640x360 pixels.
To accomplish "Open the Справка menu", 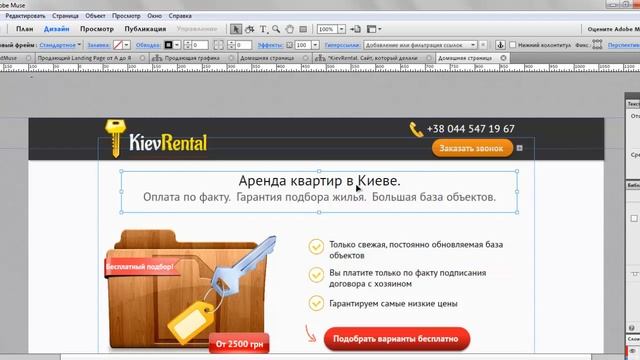I will pyautogui.click(x=180, y=16).
